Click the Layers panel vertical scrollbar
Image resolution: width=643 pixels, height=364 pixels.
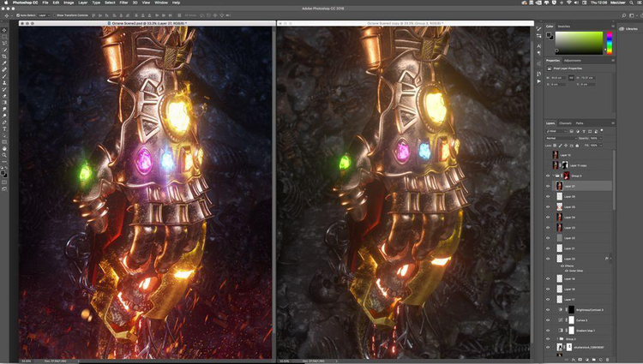[x=614, y=180]
